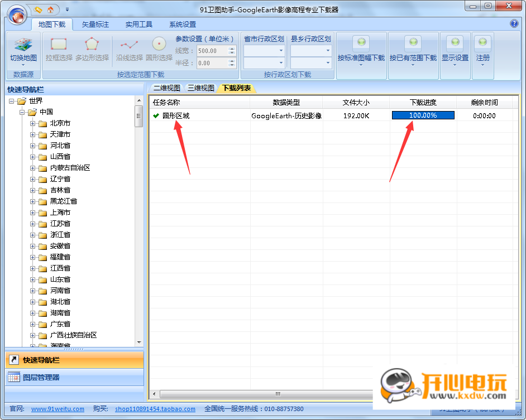This screenshot has height=420, width=526.
Task: Click the help question mark icon
Action: pyautogui.click(x=515, y=24)
